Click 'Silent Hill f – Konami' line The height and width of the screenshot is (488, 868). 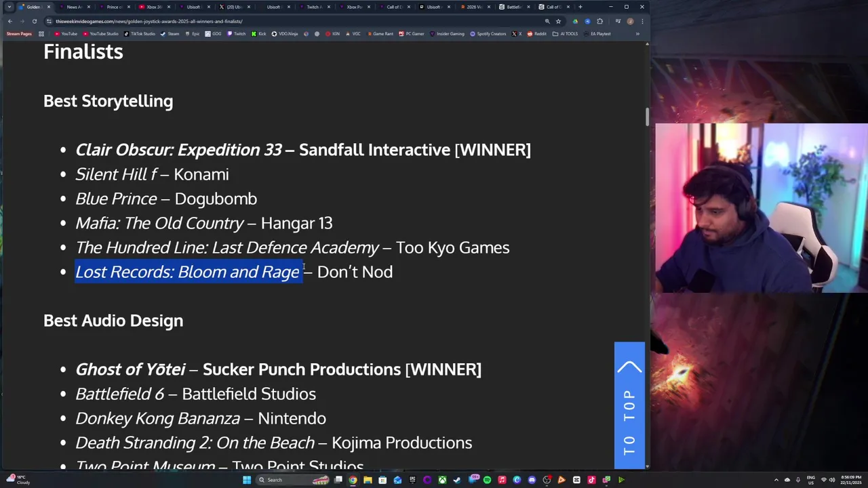click(x=152, y=174)
